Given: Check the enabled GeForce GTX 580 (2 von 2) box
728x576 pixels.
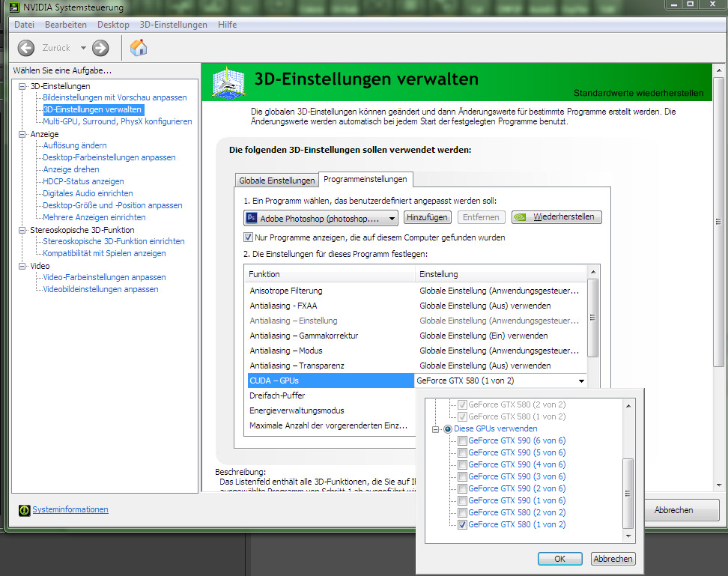Looking at the screenshot, I should 462,513.
